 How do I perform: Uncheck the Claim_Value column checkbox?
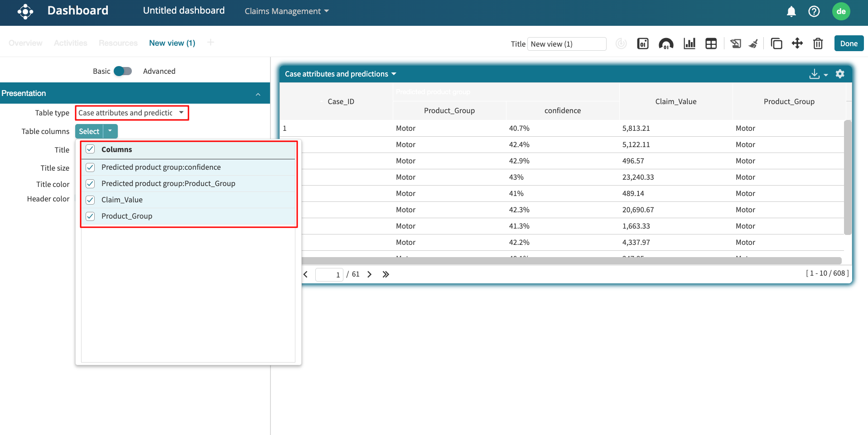click(x=90, y=200)
